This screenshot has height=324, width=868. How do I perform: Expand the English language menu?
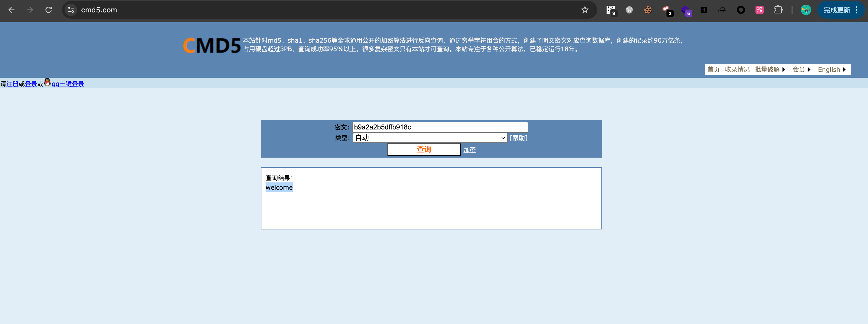point(831,70)
